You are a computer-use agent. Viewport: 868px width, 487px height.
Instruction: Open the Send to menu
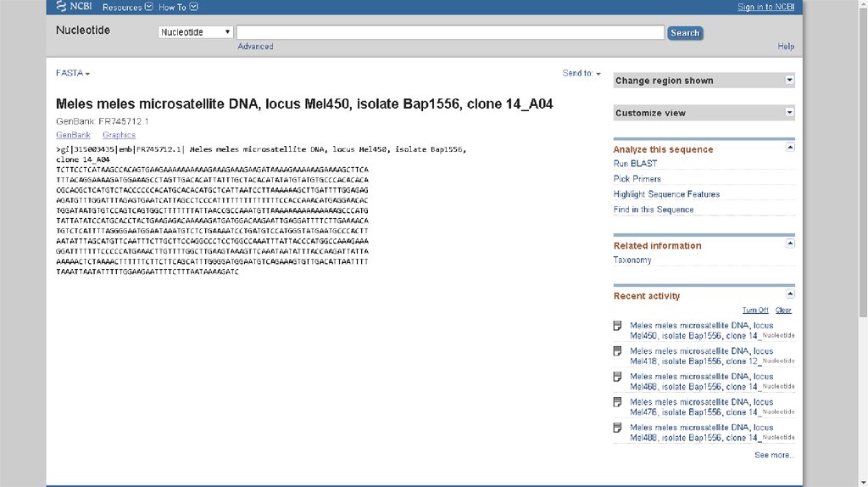pos(581,74)
